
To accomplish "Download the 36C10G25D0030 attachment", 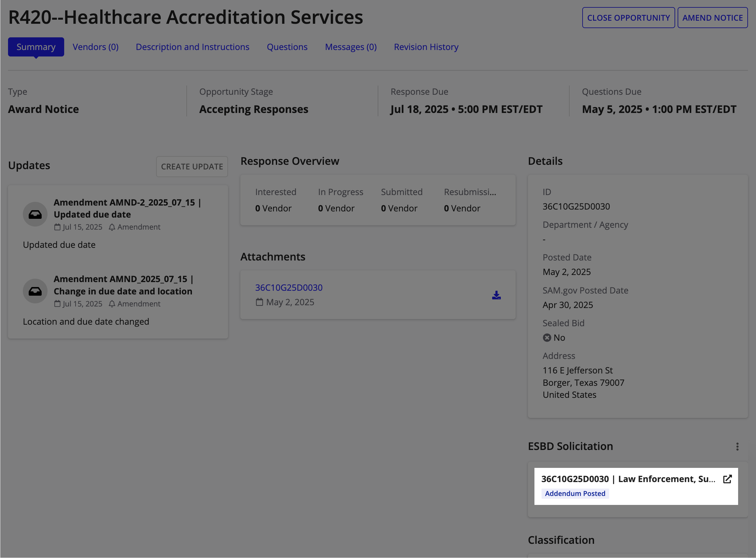I will click(496, 295).
